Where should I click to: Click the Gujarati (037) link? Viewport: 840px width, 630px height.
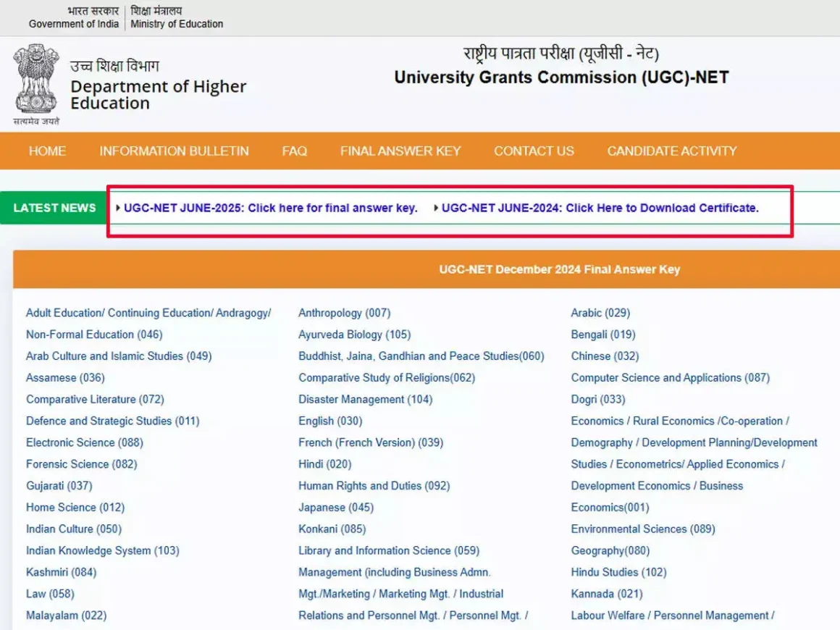pyautogui.click(x=59, y=486)
